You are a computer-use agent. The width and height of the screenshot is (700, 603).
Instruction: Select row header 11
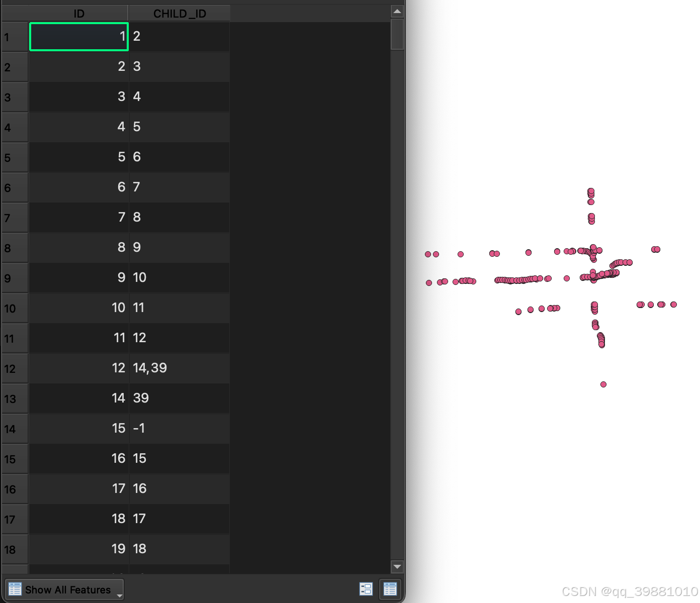pyautogui.click(x=15, y=338)
